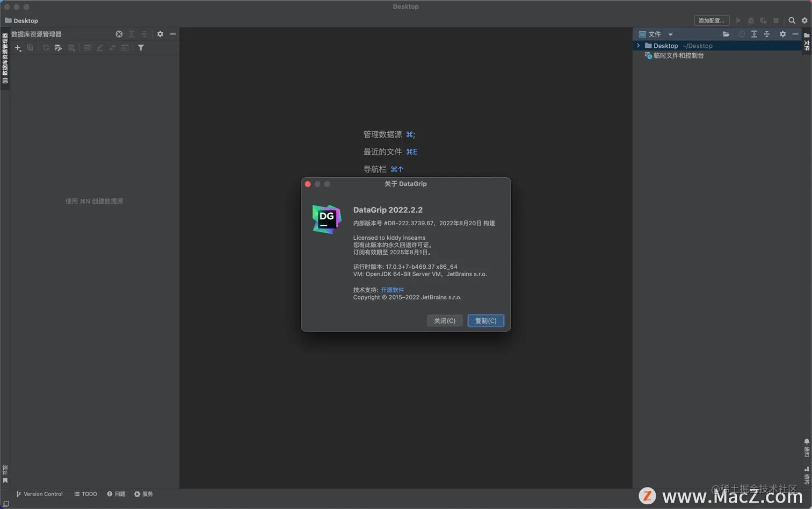The height and width of the screenshot is (509, 812).
Task: Click the jump to source arrows icon
Action: click(112, 48)
